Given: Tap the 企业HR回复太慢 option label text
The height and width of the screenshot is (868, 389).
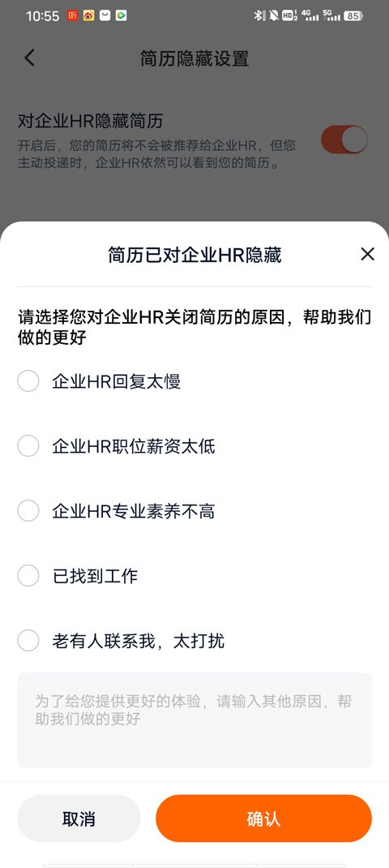Looking at the screenshot, I should click(116, 381).
